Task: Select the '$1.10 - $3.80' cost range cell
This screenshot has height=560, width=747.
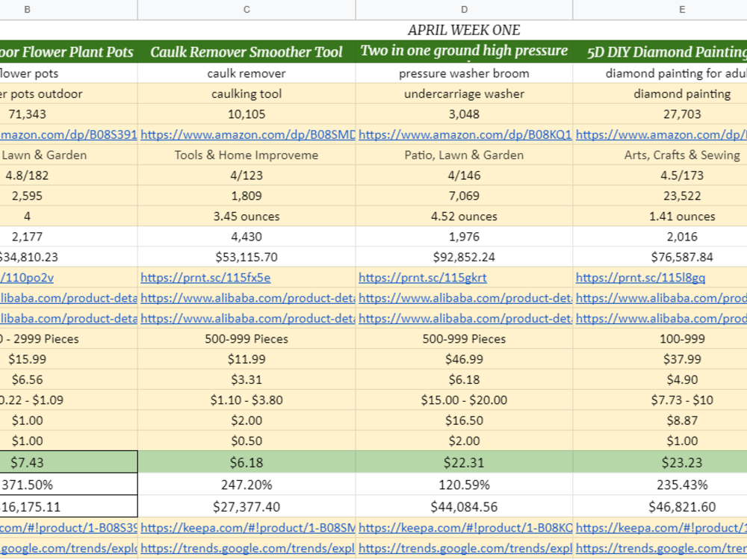Action: 247,400
